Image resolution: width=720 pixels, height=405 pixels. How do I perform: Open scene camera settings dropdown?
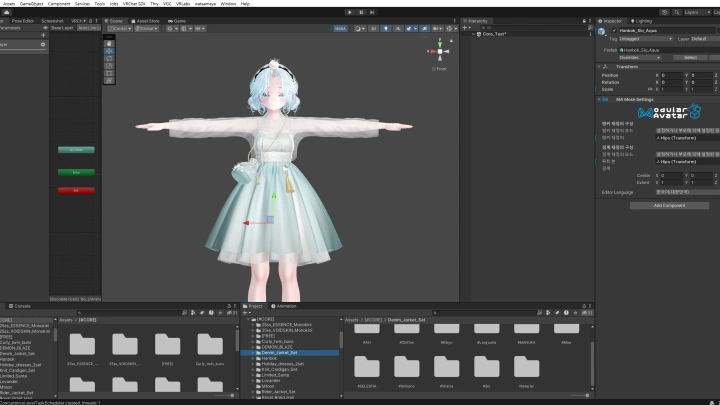coord(437,28)
